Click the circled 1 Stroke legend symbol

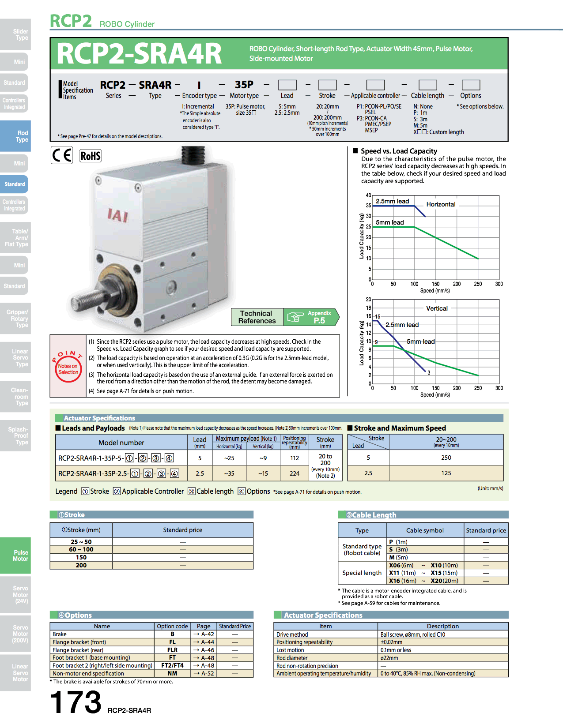click(x=85, y=492)
